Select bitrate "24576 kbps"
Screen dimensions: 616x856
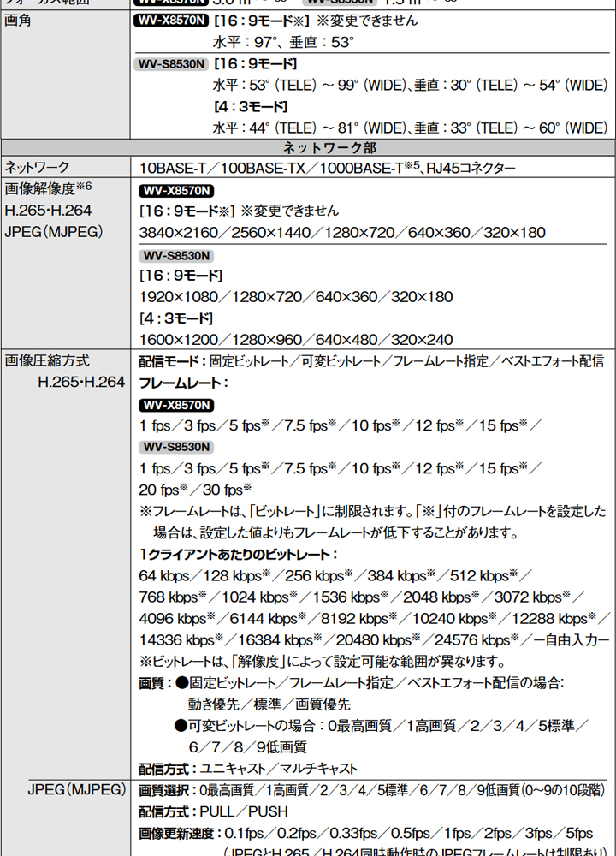(472, 639)
